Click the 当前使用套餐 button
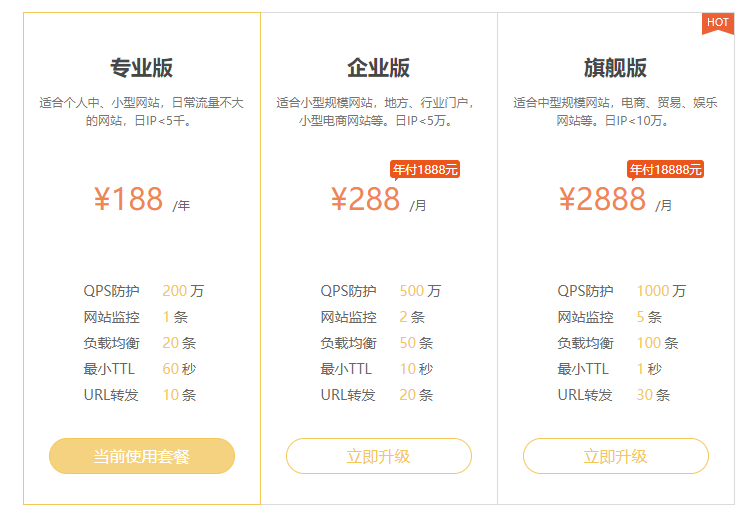Viewport: 750px width, 513px height. pos(142,456)
